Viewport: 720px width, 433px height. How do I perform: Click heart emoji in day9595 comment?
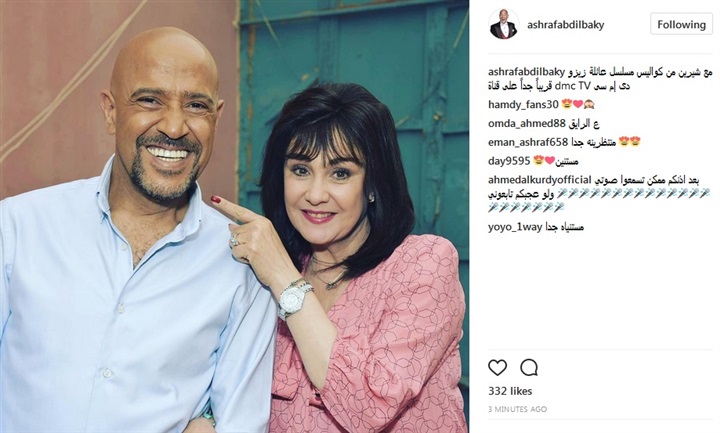coord(550,161)
